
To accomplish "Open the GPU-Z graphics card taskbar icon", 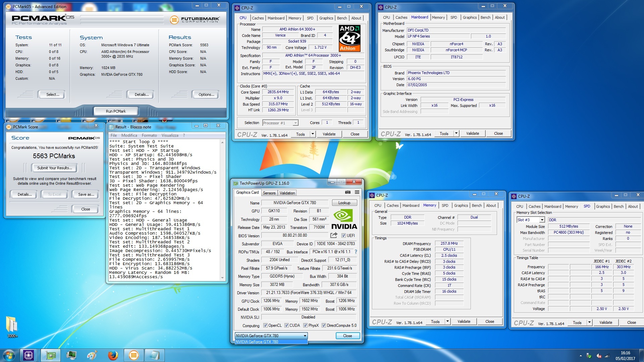I will 51,355.
